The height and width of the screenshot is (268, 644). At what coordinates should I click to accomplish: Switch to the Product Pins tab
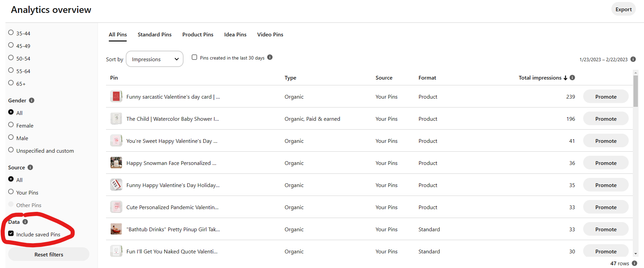tap(198, 35)
